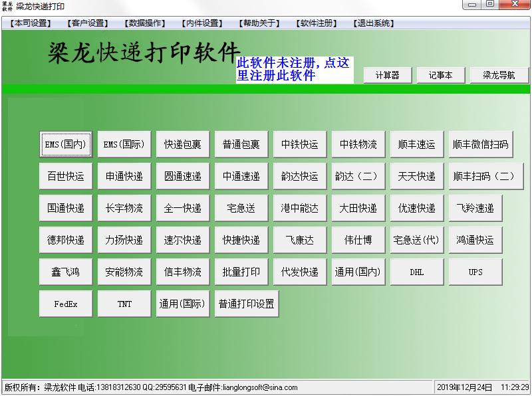Screen dimensions: 532x396
Task: Open the 帮助关于 menu
Action: click(259, 23)
